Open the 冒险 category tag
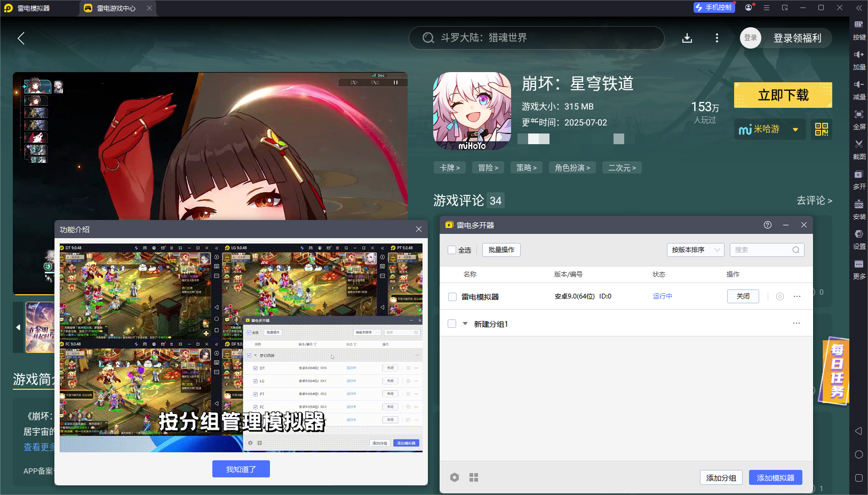This screenshot has width=868, height=495. coord(488,168)
